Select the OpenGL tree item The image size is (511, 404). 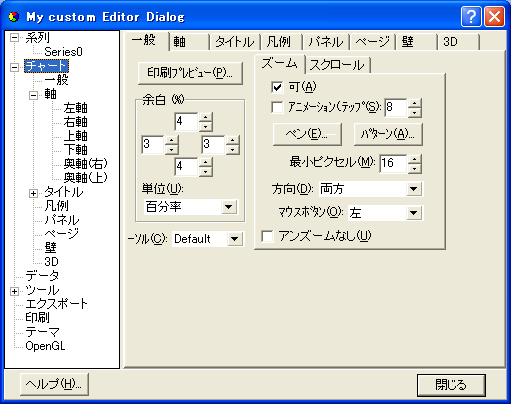point(45,346)
